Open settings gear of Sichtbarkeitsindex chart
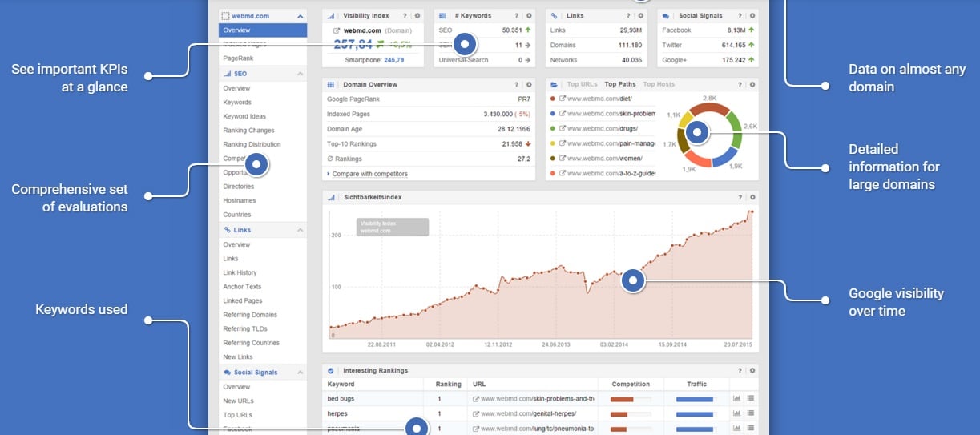 [752, 197]
